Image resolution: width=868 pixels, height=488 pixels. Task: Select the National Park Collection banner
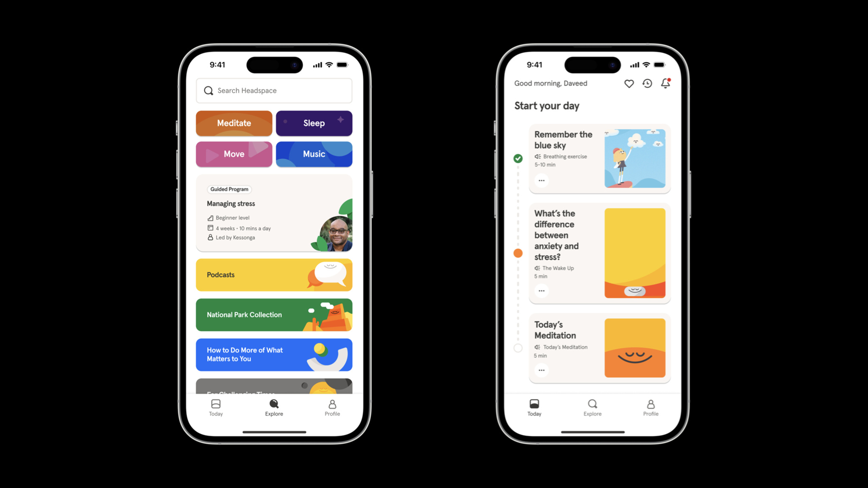(274, 315)
